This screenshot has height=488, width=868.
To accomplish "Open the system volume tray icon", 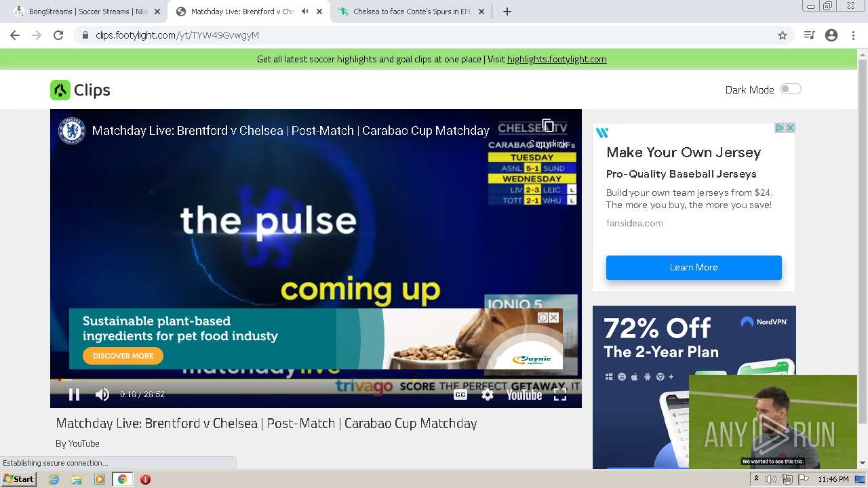I will tap(771, 479).
